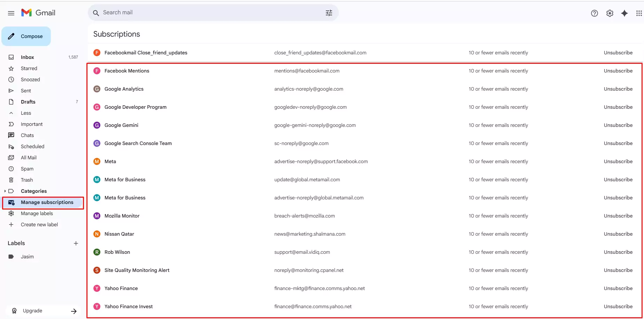This screenshot has height=319, width=644.
Task: Open the main menu hamburger icon
Action: point(11,13)
